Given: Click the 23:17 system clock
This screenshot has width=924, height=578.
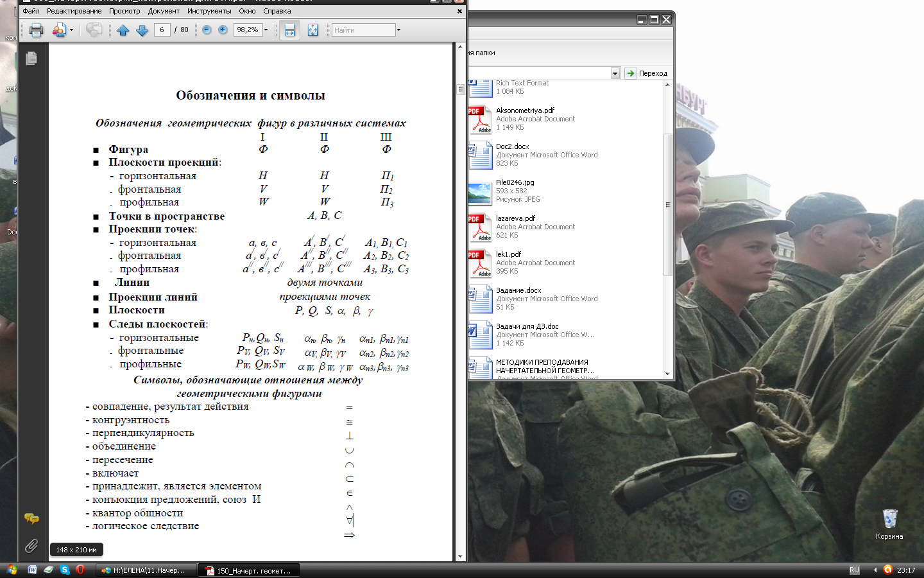Looking at the screenshot, I should click(906, 570).
